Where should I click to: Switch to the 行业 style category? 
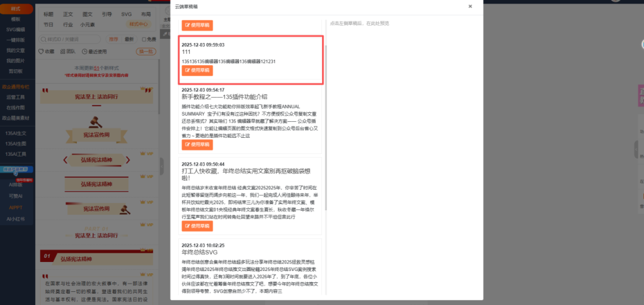coord(68,24)
